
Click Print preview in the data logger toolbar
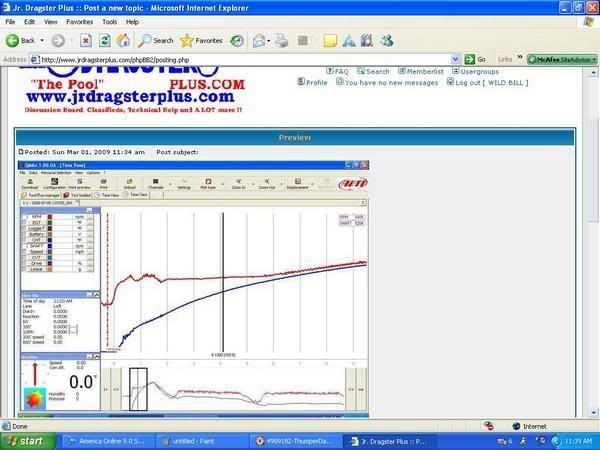tap(79, 184)
